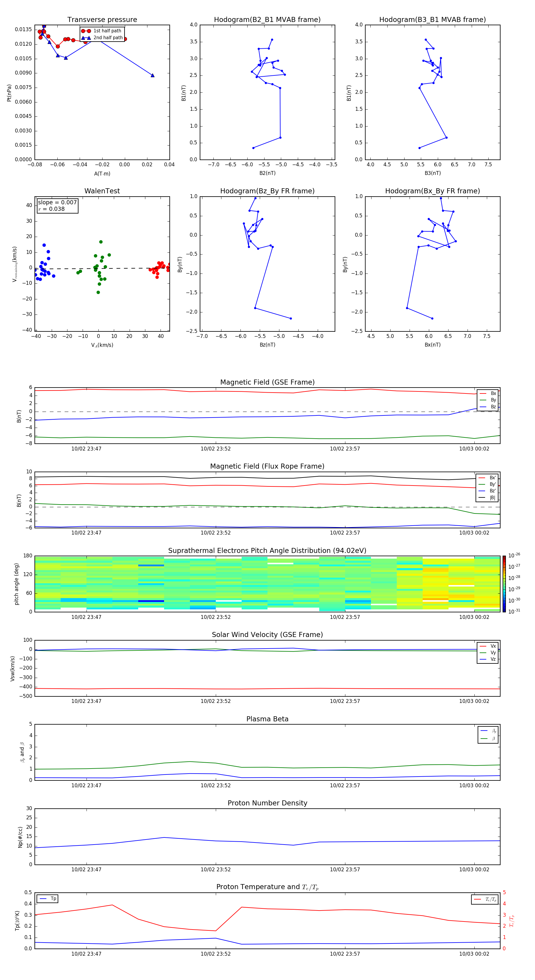The image size is (535, 980).
Task: Select the 'By' entry in GSE legend
Action: tap(488, 400)
